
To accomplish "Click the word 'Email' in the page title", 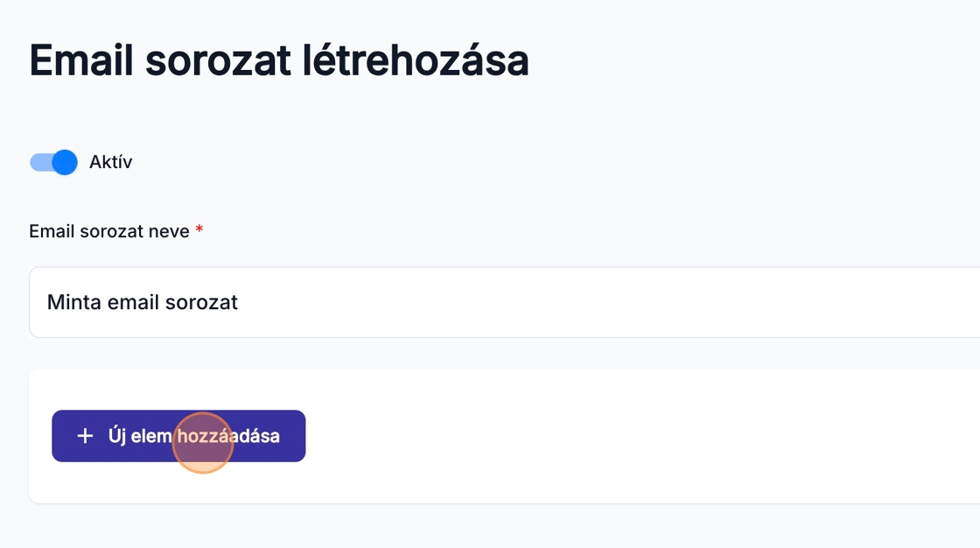I will pyautogui.click(x=81, y=60).
